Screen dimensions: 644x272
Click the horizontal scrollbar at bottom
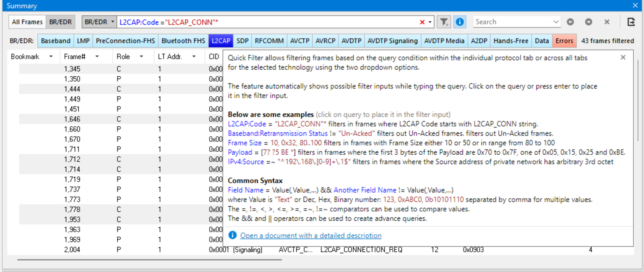click(x=150, y=259)
